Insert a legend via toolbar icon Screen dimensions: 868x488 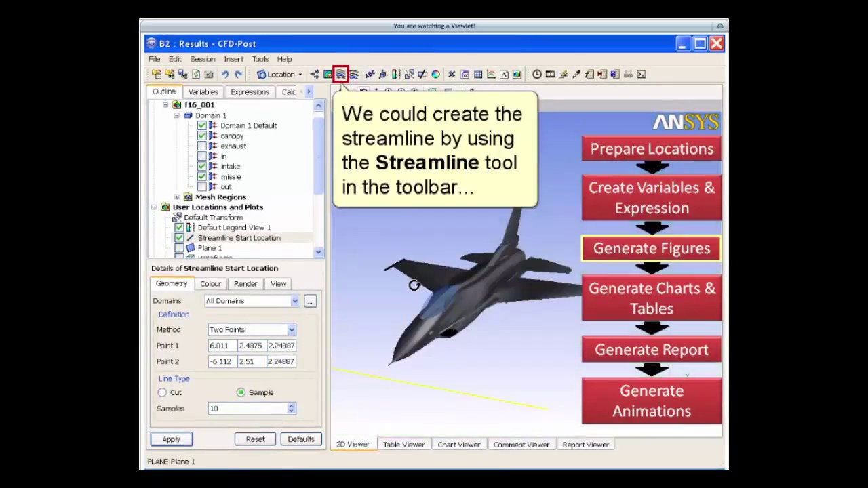pos(396,75)
